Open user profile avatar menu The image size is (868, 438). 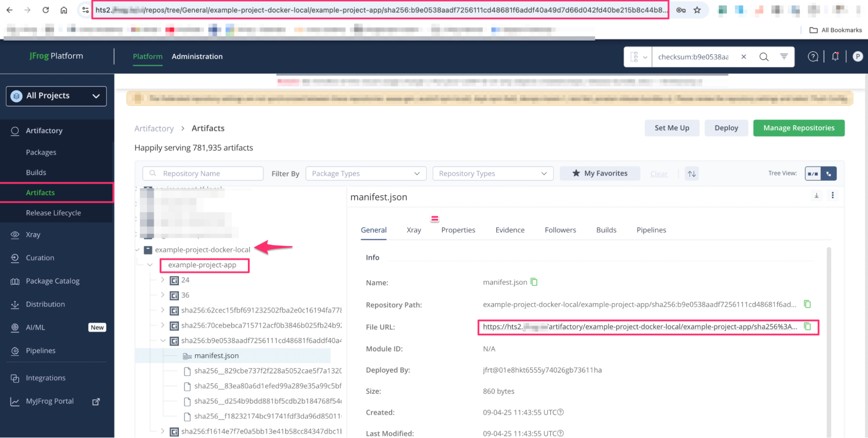(858, 56)
